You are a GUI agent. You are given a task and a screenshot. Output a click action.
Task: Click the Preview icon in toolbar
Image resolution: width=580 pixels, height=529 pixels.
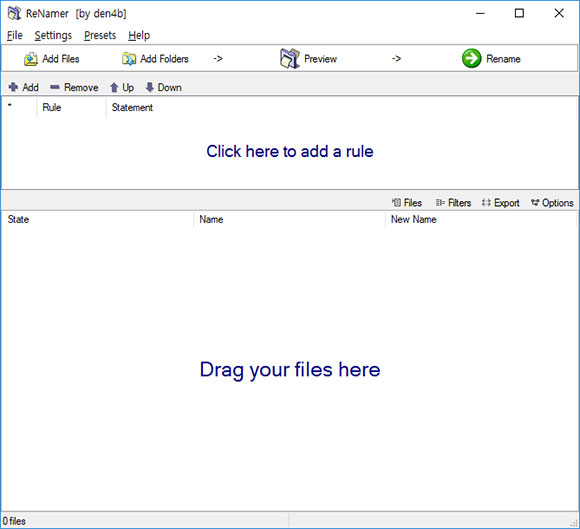[x=290, y=58]
